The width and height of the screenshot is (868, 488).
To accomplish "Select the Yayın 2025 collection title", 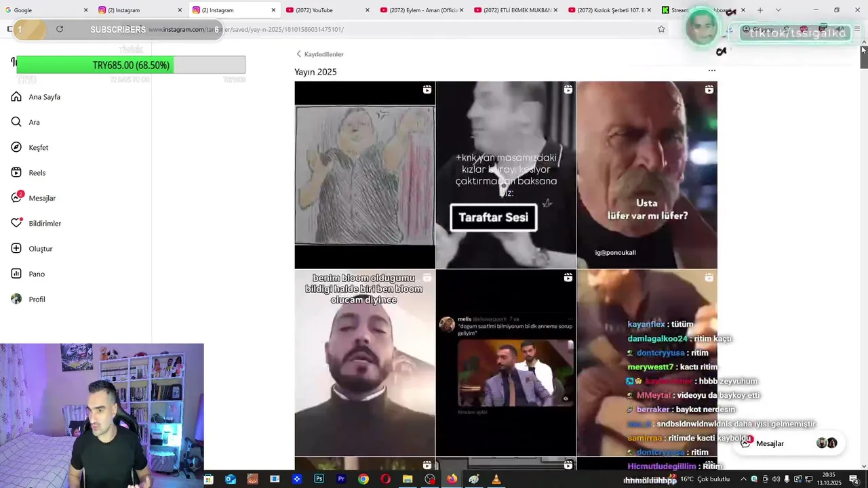I will click(x=315, y=72).
